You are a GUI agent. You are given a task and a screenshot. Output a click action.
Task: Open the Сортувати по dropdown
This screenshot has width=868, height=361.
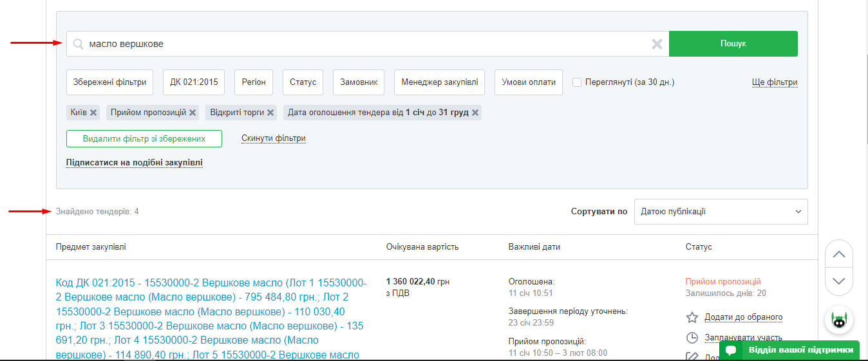click(x=721, y=212)
